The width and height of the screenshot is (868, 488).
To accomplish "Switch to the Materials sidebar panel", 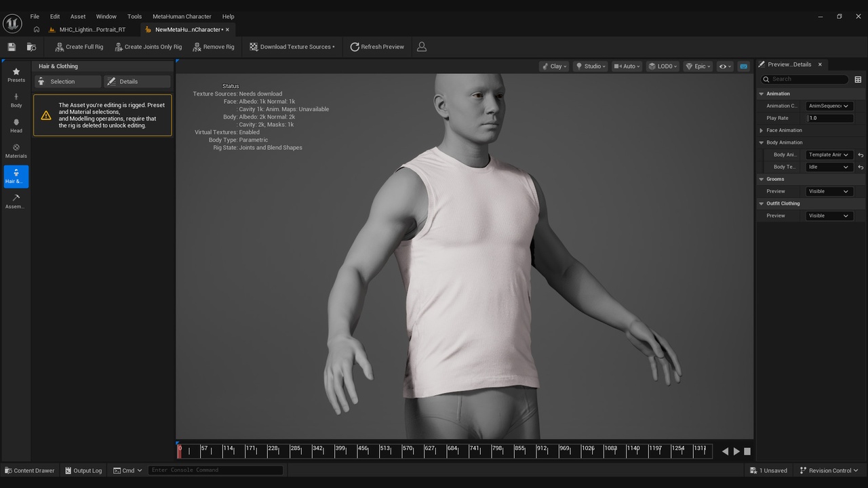I will 16,151.
